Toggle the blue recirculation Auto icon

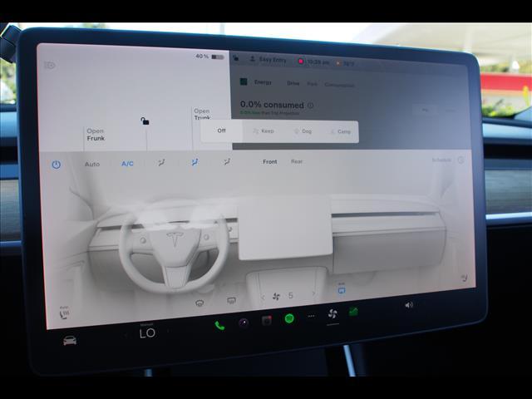[x=342, y=289]
